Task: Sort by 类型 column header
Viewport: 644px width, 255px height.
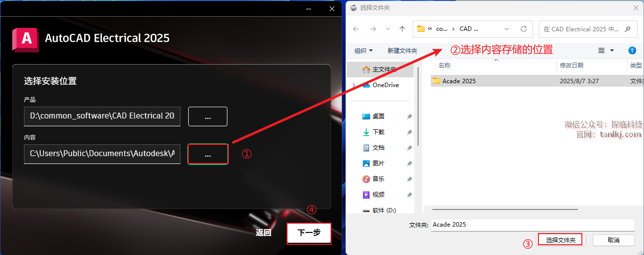Action: (x=636, y=66)
